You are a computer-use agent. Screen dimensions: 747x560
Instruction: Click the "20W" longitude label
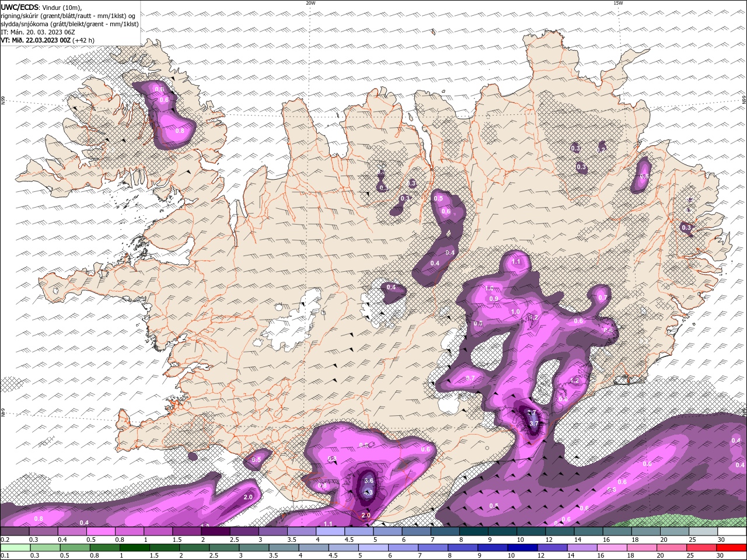pyautogui.click(x=310, y=3)
